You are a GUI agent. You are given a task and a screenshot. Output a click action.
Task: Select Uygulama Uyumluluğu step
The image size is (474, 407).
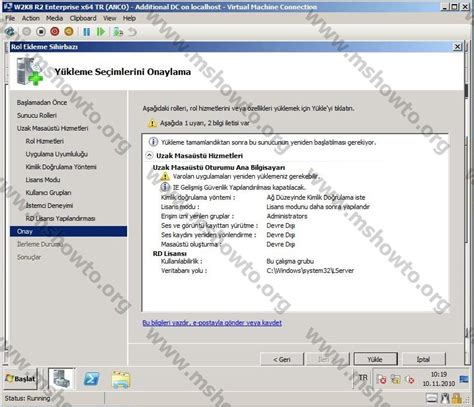pos(57,154)
